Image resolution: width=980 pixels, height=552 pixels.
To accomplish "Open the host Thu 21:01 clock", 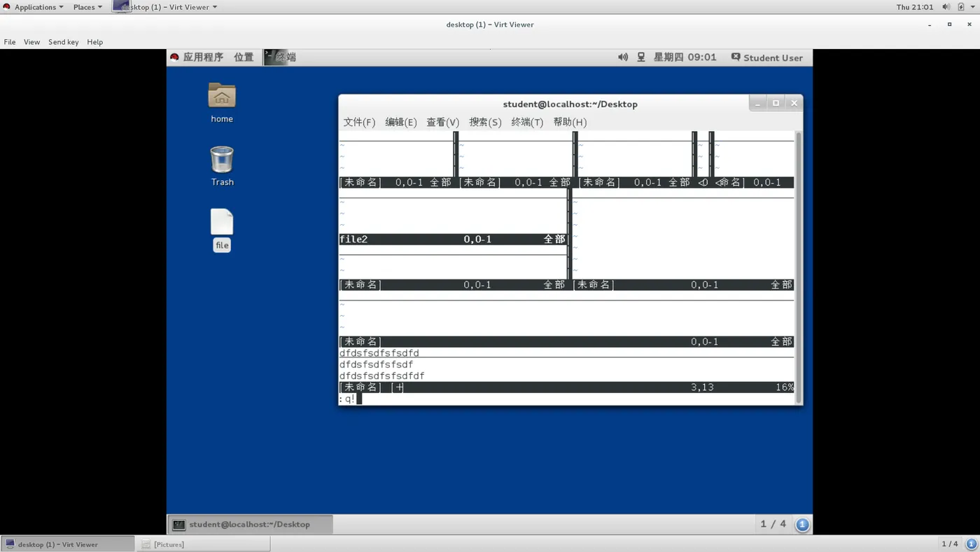I will tap(915, 7).
